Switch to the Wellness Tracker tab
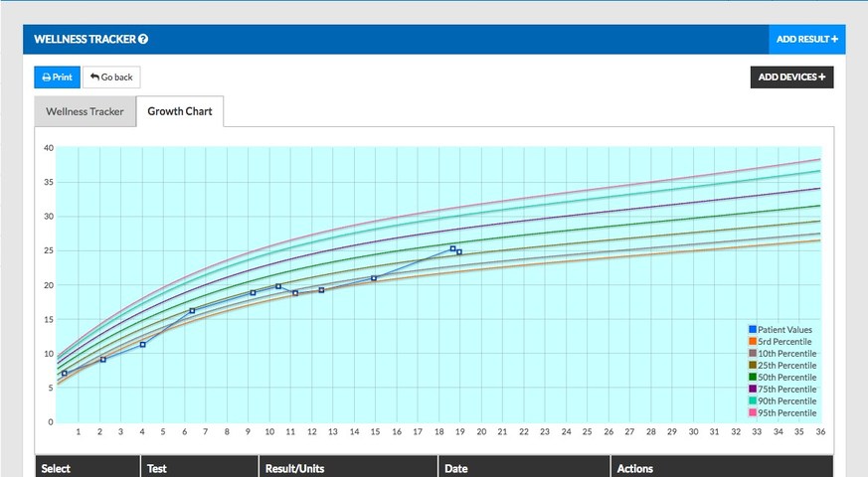Viewport: 868px width, 477px height. [85, 111]
